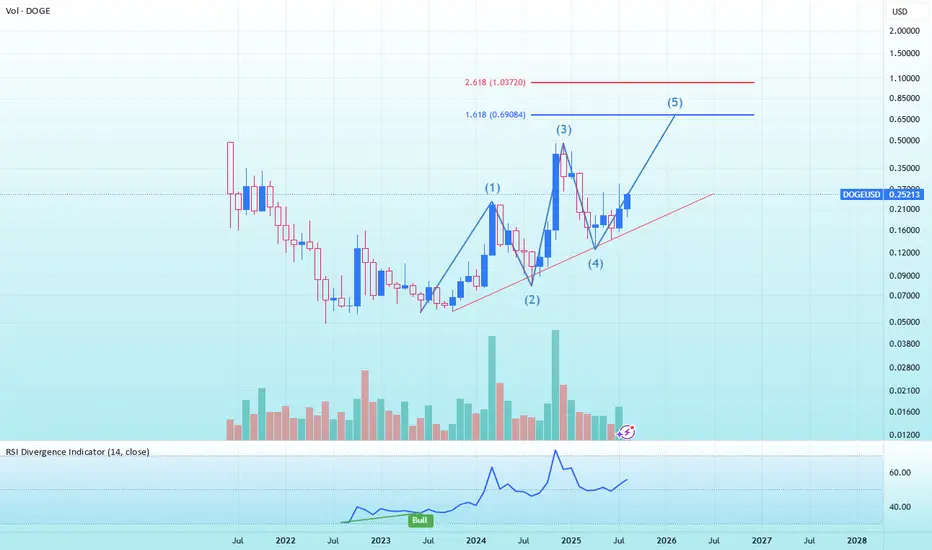The height and width of the screenshot is (550, 932).
Task: Click the 0.09000 price axis label
Action: point(904,276)
